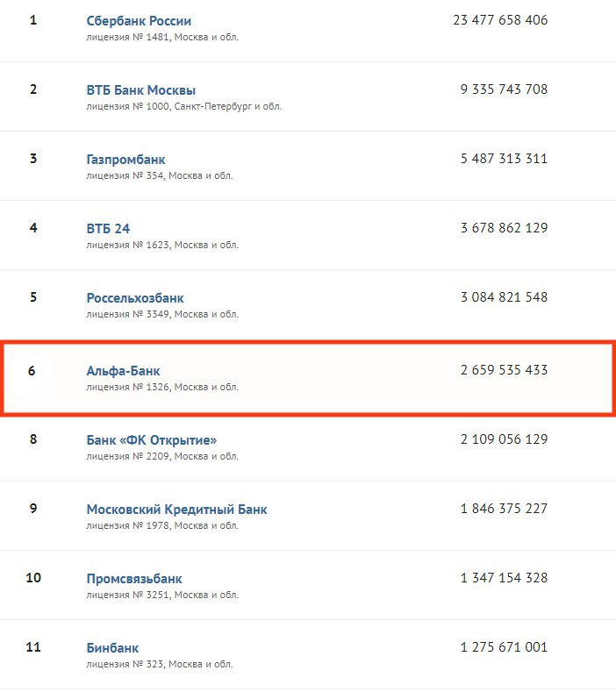Viewport: 616px width, 692px height.
Task: Click the license text № 1623
Action: click(162, 245)
